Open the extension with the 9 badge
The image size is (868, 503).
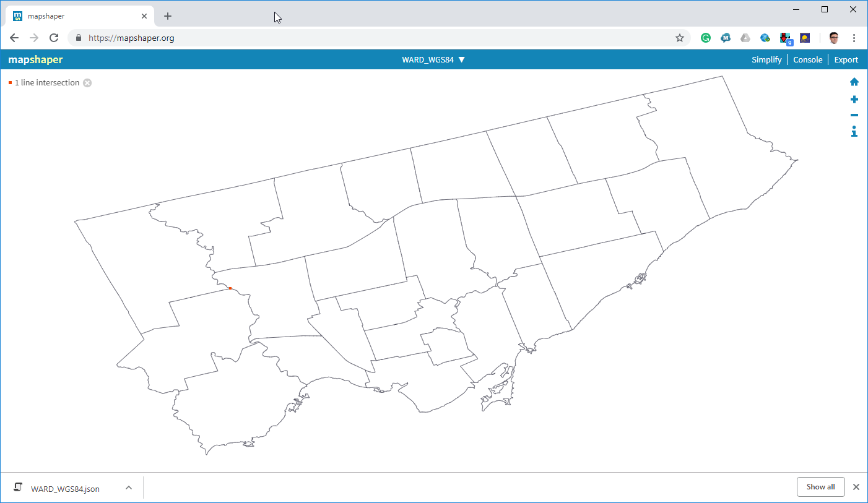pos(786,38)
